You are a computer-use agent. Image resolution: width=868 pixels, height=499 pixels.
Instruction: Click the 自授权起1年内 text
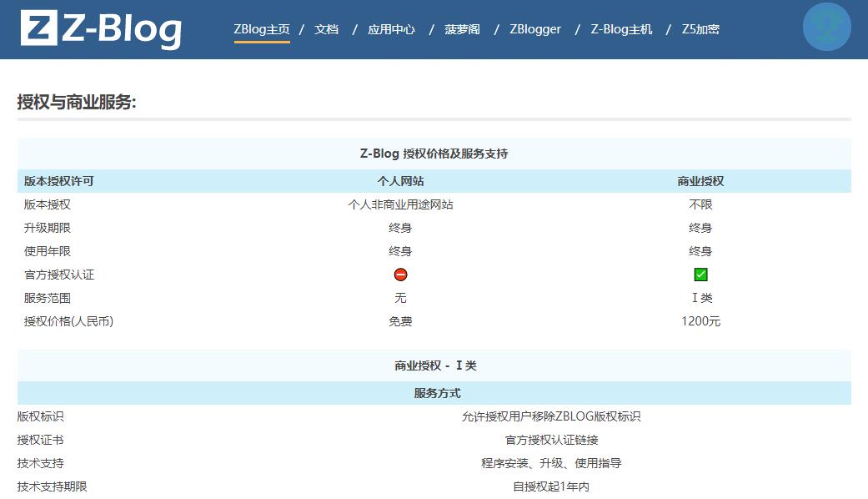point(551,486)
